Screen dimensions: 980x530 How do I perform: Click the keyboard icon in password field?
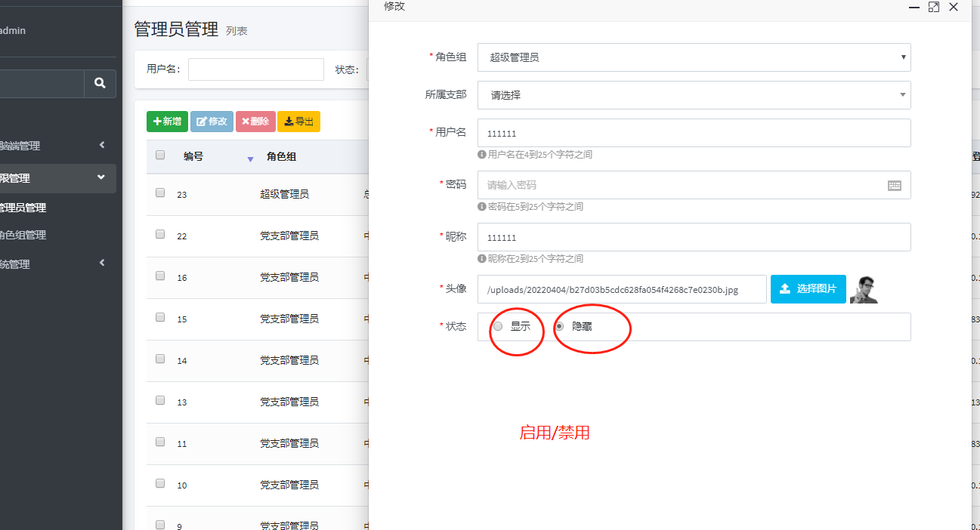(x=895, y=186)
